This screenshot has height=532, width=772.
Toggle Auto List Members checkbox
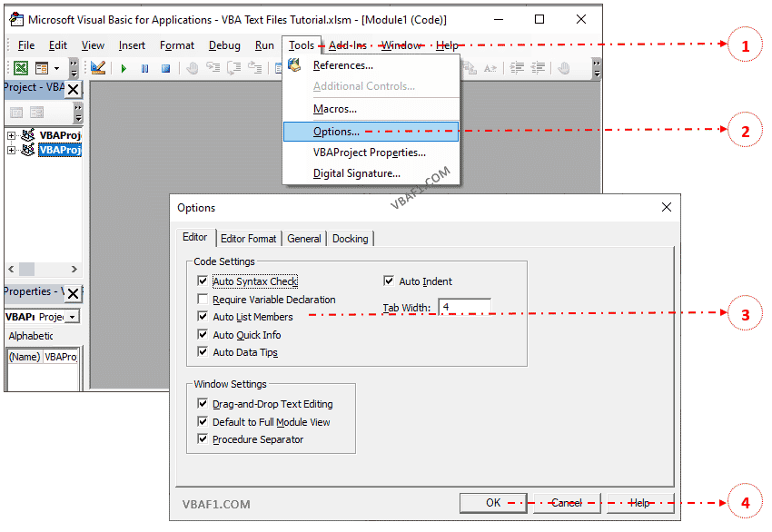[203, 316]
